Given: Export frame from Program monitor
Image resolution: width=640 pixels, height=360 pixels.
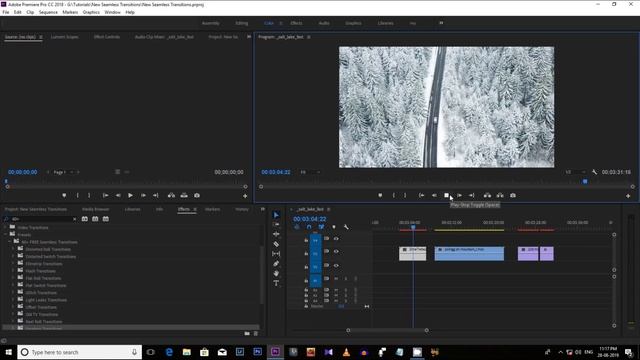Looking at the screenshot, I should coord(513,196).
